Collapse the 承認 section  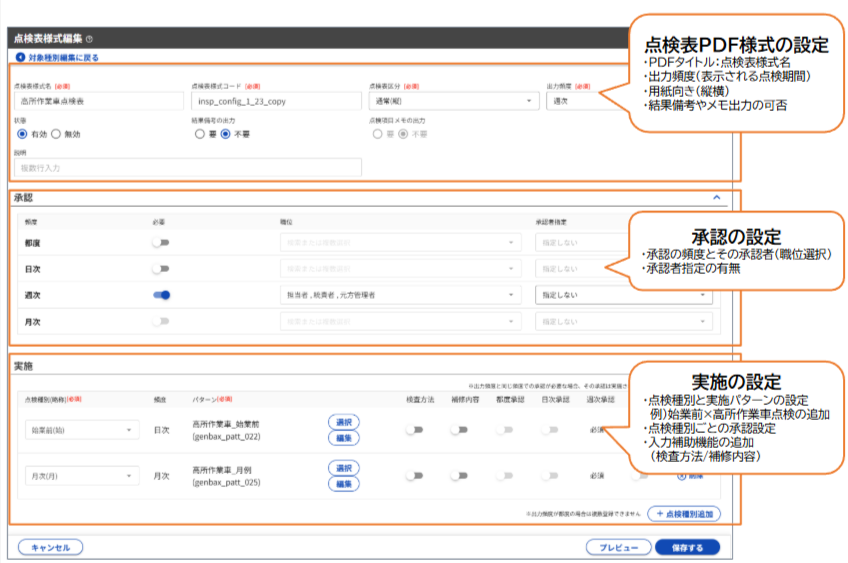718,198
